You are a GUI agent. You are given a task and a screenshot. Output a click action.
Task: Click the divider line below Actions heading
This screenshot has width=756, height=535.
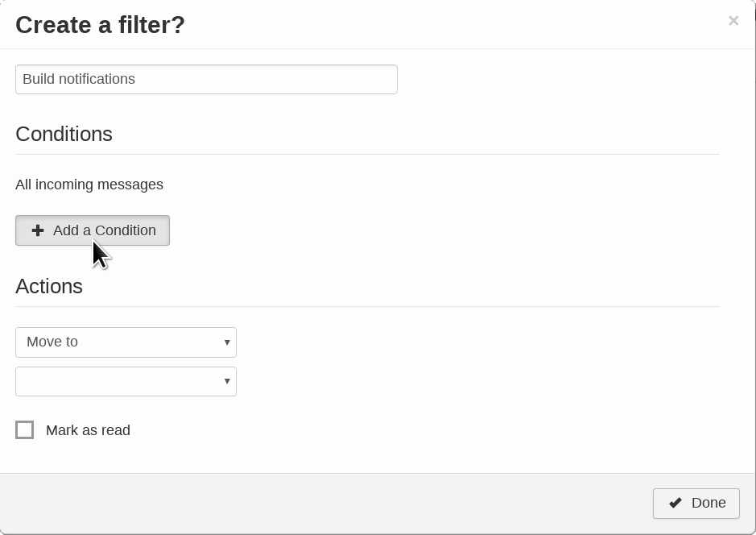click(367, 306)
